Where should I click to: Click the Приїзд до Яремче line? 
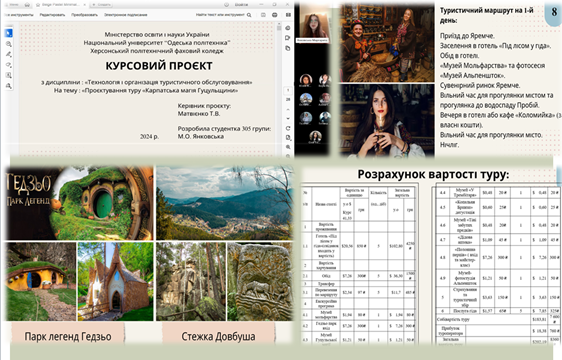467,36
